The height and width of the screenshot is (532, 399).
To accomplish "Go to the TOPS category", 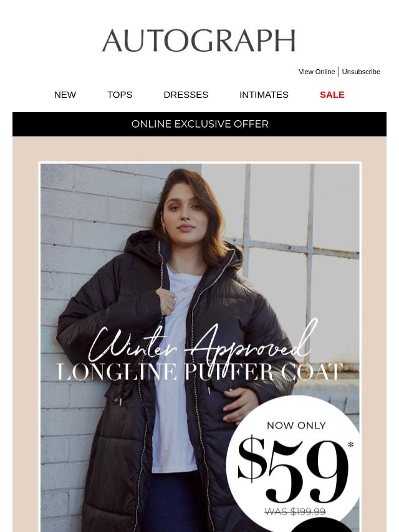I will pyautogui.click(x=120, y=95).
